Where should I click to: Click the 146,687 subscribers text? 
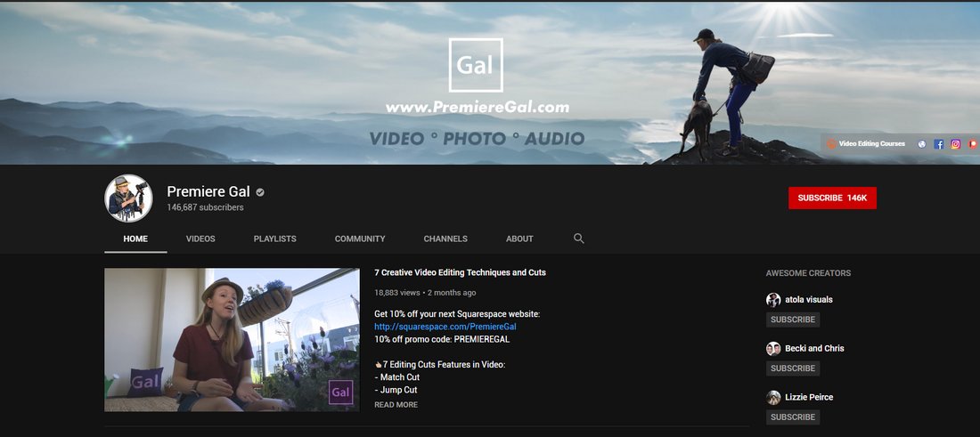click(205, 207)
